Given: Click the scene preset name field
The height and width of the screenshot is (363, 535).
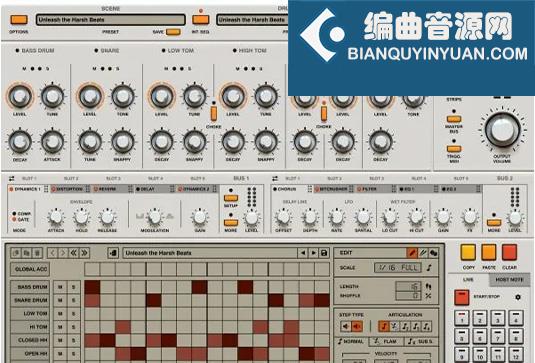Looking at the screenshot, I should tap(111, 20).
